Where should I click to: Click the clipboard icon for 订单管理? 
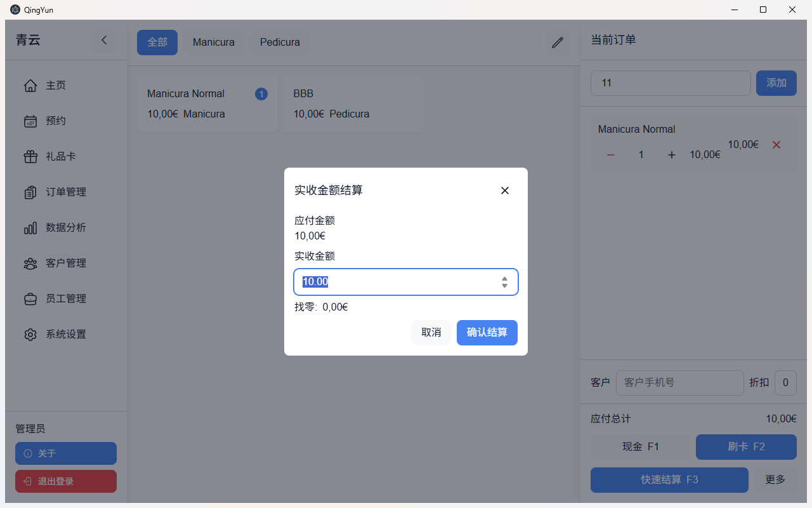tap(30, 192)
